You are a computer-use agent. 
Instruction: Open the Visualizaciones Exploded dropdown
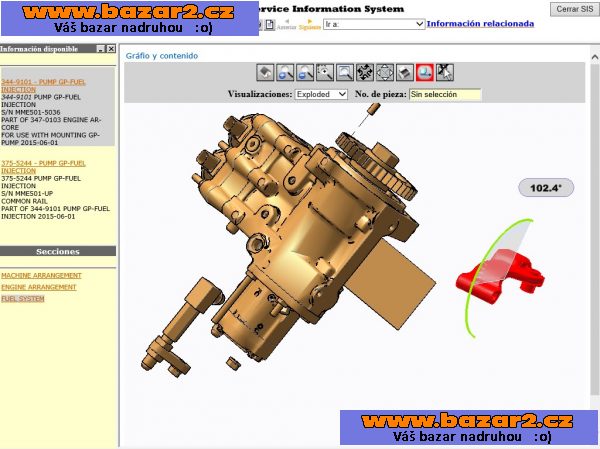click(321, 94)
